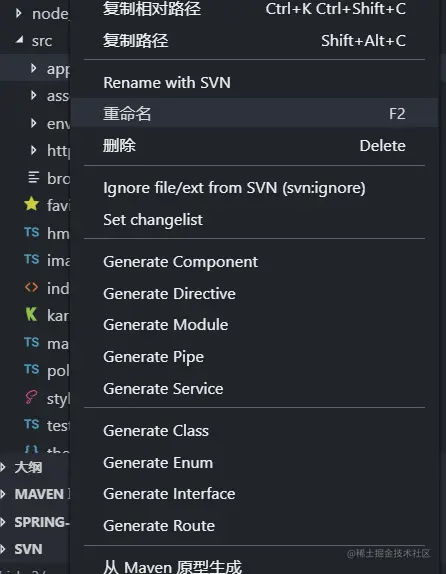Expand the 大纲 outline section
Screen dimensions: 446x574
pos(3,467)
